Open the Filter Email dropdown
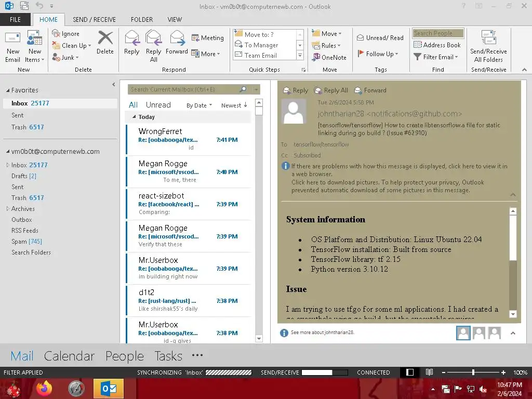Image resolution: width=532 pixels, height=399 pixels. pos(436,57)
